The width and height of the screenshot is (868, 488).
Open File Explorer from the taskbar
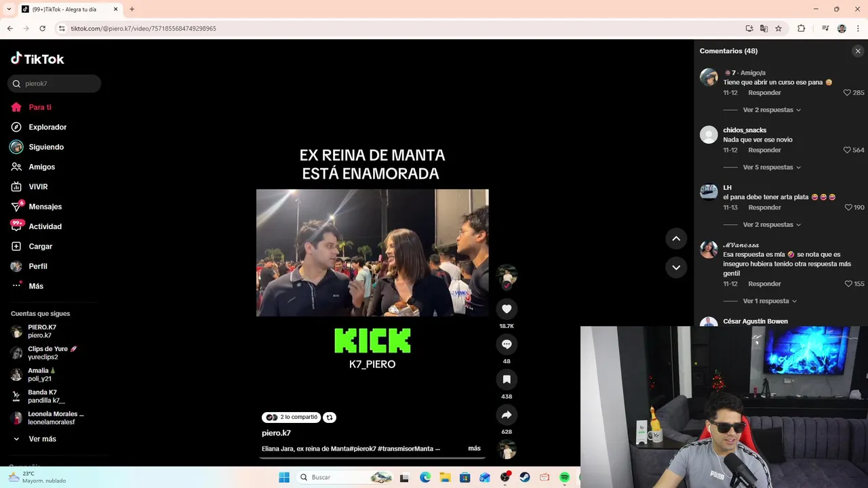pyautogui.click(x=445, y=478)
